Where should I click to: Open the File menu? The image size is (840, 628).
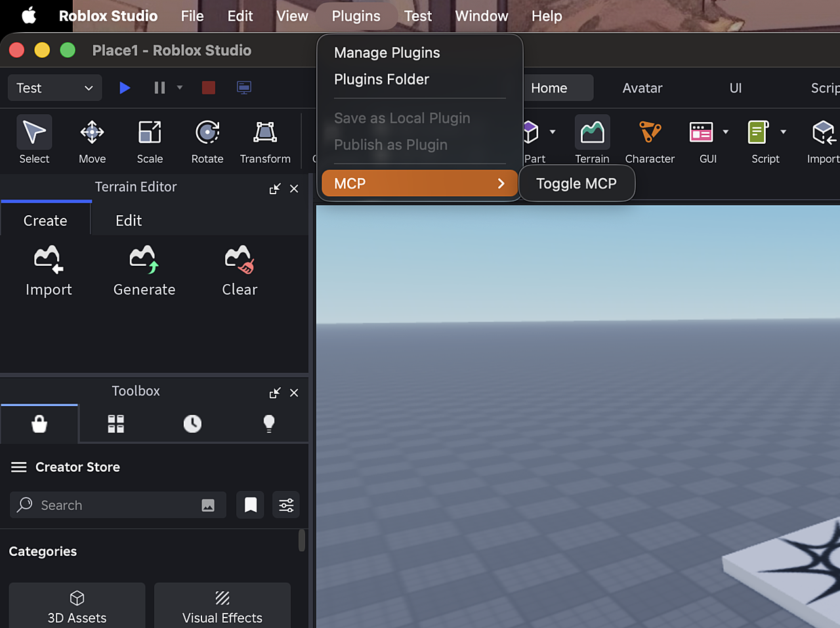(192, 16)
